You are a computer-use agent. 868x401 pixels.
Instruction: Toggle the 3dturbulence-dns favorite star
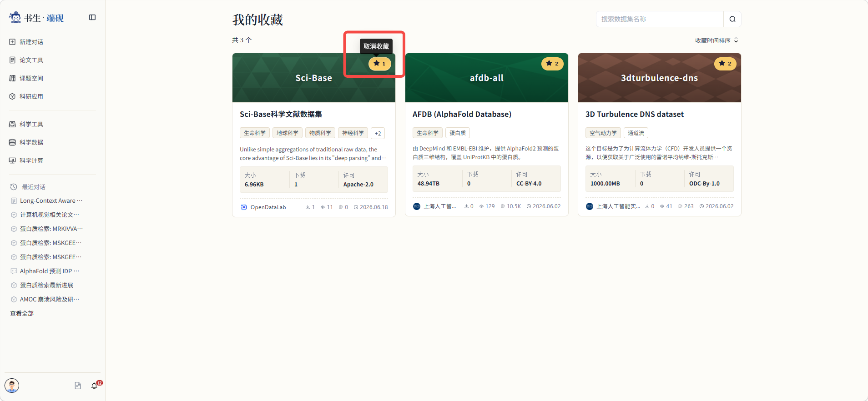click(x=725, y=64)
